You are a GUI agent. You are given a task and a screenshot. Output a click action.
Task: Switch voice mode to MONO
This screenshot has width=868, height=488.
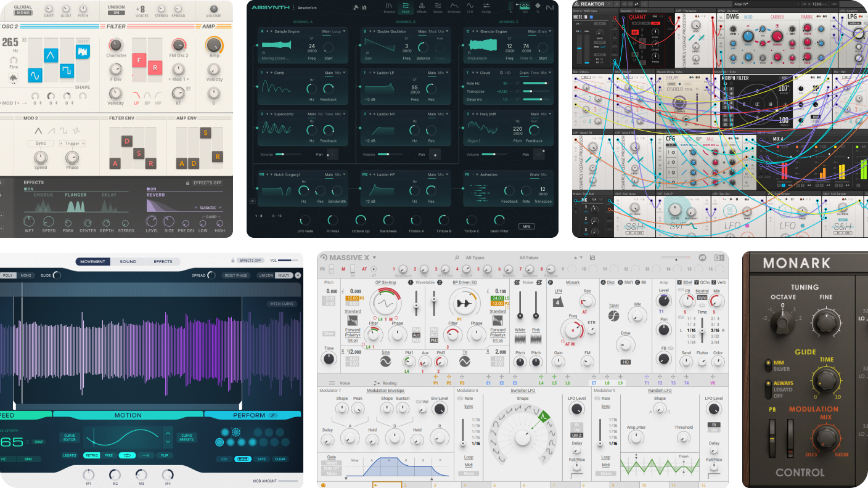[x=26, y=275]
